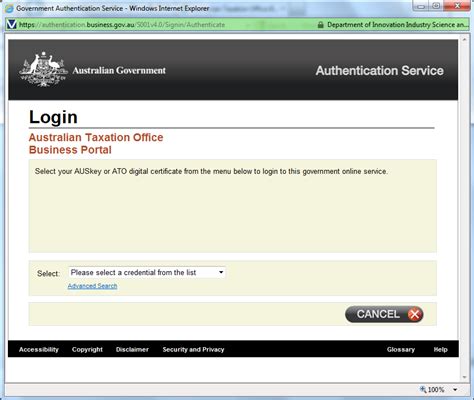The image size is (474, 400).
Task: Click the Australian Government coat of arms logo
Action: pos(43,69)
